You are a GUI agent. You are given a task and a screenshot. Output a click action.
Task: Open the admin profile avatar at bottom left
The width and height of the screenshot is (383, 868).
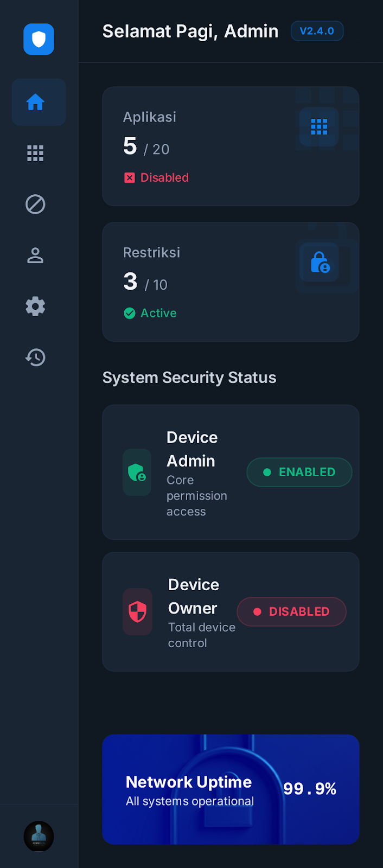click(x=39, y=837)
